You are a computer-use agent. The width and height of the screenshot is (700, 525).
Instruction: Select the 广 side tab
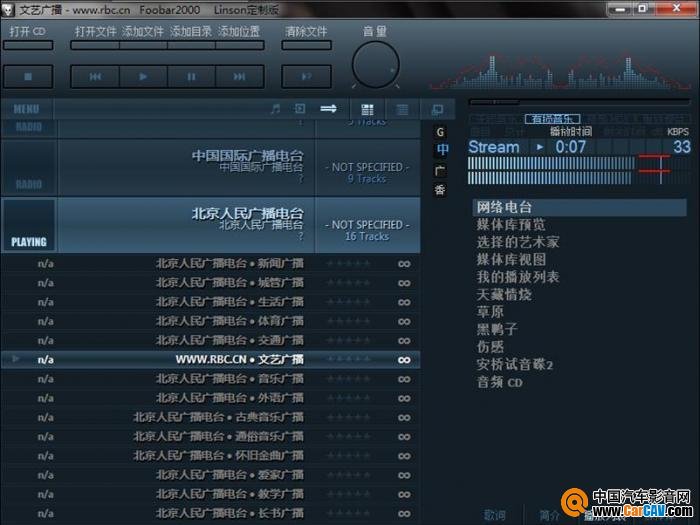coord(440,170)
